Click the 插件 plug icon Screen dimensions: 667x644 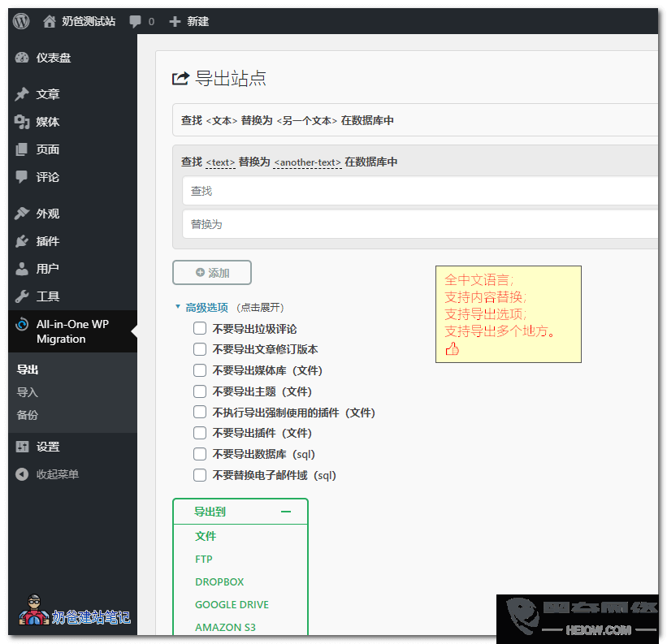point(22,241)
